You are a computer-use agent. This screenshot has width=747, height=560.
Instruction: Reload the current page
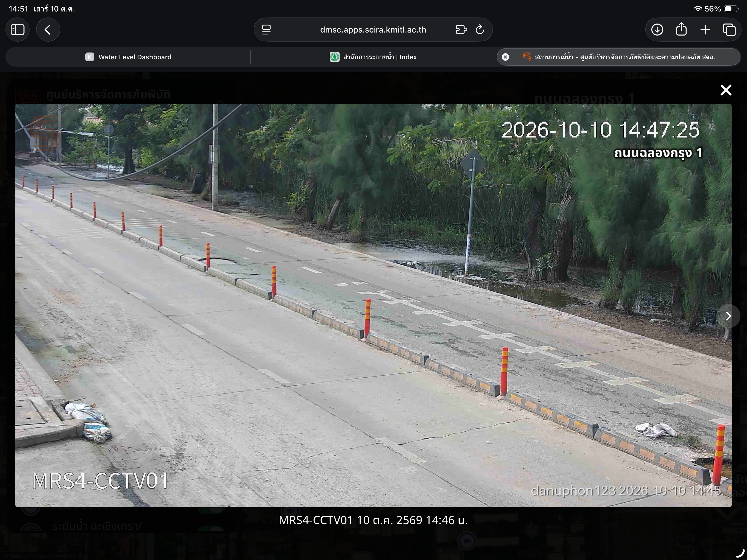point(480,30)
